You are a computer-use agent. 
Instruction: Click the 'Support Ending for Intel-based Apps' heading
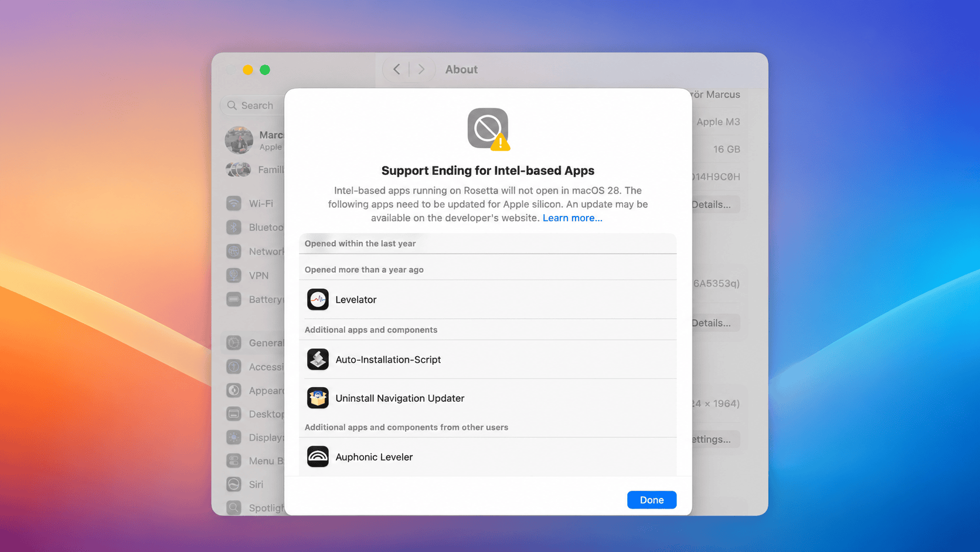488,171
